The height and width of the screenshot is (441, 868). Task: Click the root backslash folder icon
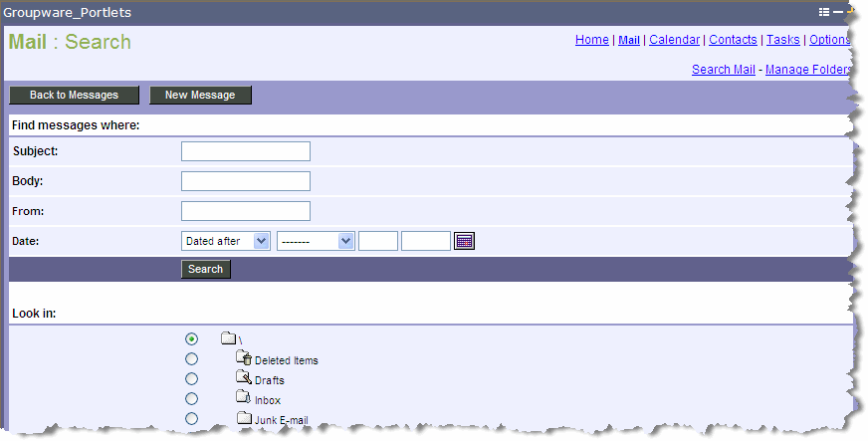(229, 338)
